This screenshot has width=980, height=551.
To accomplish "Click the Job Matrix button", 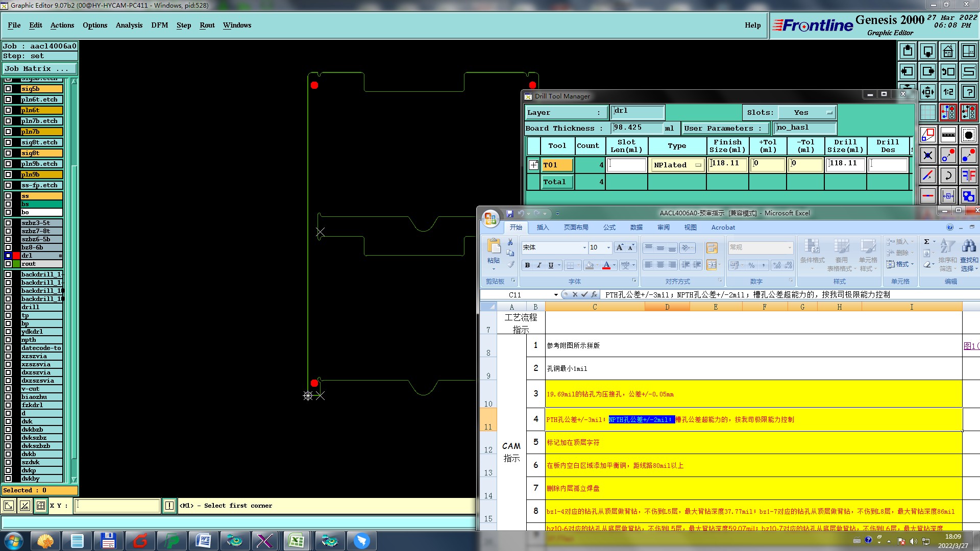I will pyautogui.click(x=39, y=68).
